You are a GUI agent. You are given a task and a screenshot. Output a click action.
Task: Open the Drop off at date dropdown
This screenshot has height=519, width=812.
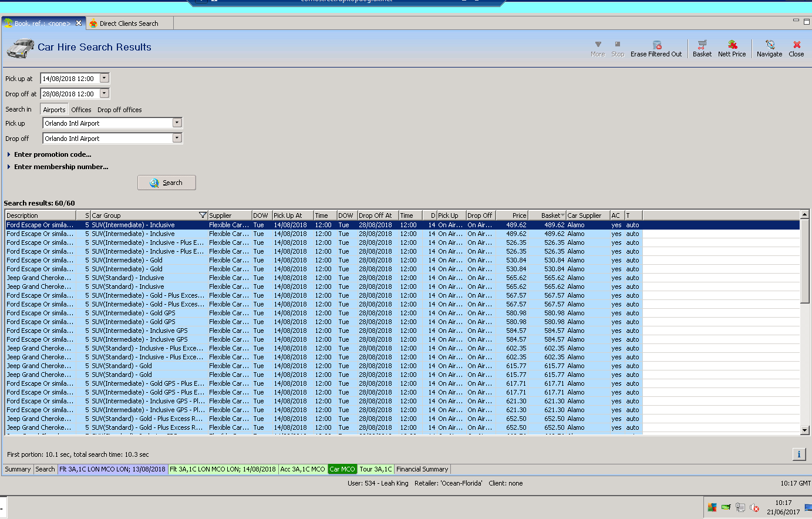(105, 93)
